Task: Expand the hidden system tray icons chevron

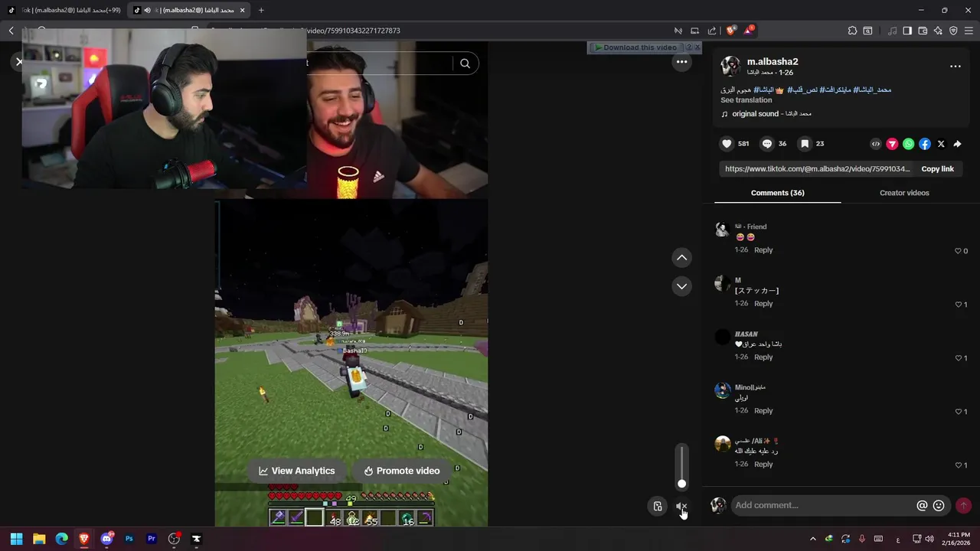Action: pos(812,539)
